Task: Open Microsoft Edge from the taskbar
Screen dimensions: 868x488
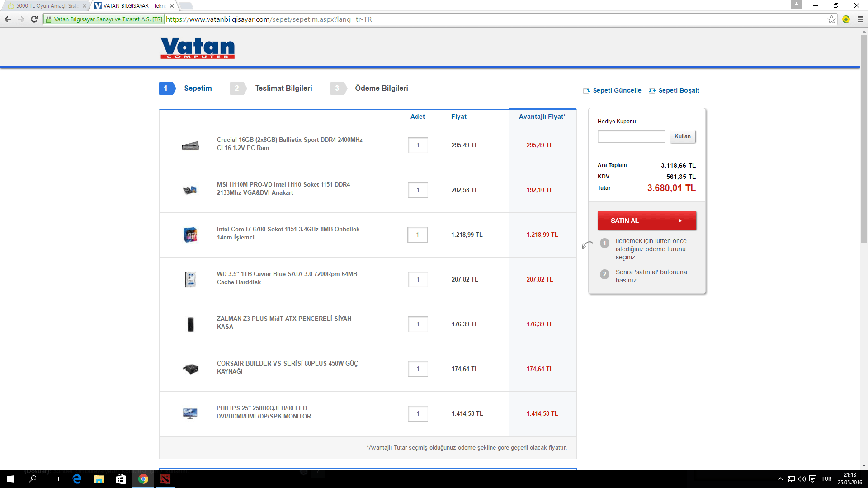Action: 77,479
